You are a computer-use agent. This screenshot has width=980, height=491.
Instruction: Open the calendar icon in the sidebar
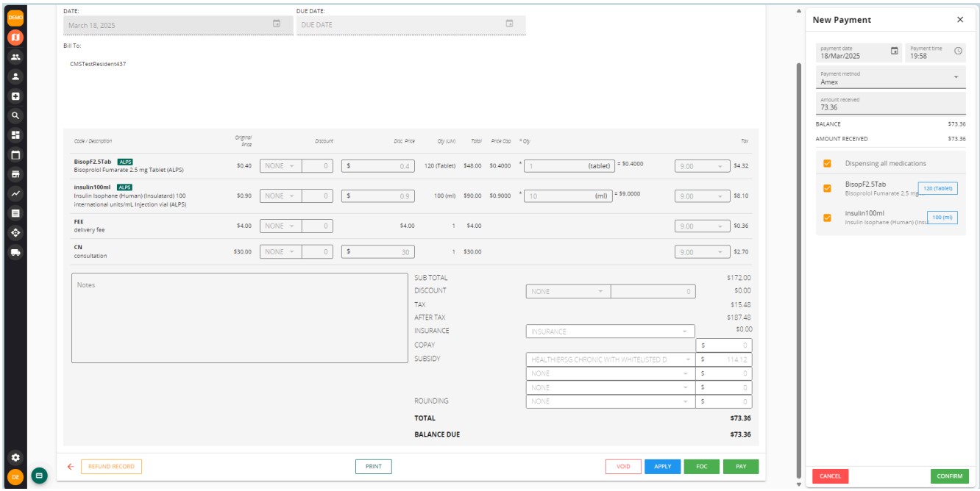(15, 155)
